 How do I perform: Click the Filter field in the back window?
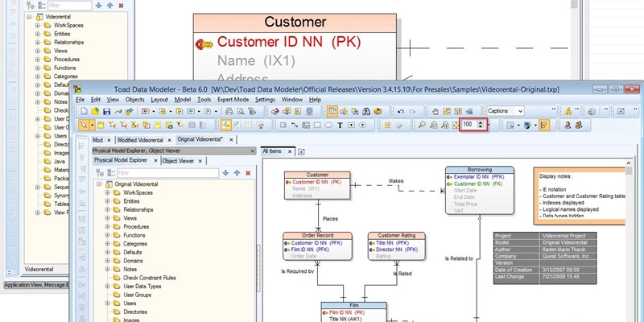69,6
